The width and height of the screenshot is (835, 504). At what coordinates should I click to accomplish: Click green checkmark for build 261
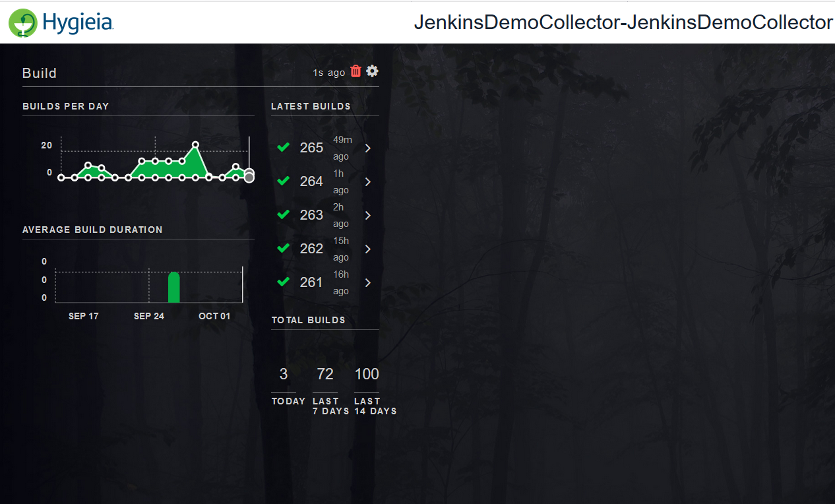[x=284, y=282]
